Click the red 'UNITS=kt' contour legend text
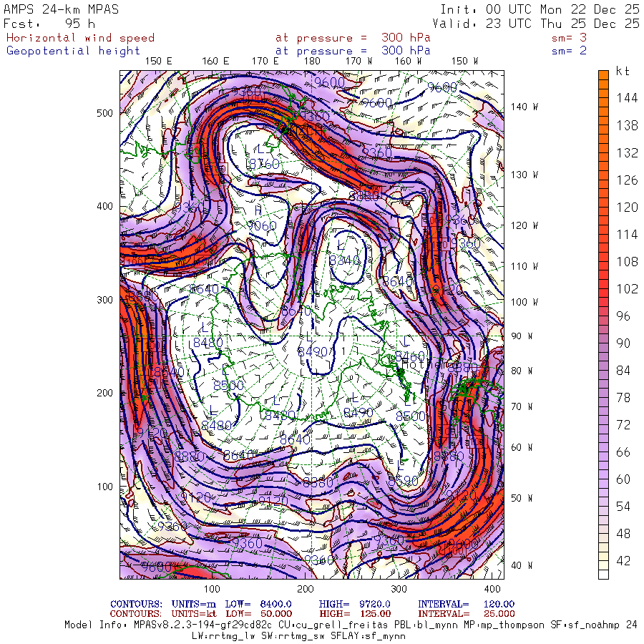644x644 pixels. [x=194, y=614]
